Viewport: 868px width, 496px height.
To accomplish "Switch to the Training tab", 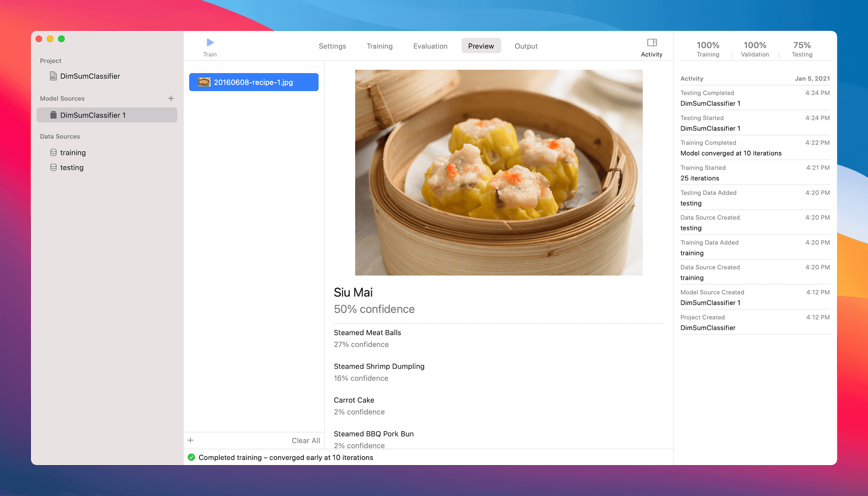I will pyautogui.click(x=379, y=46).
